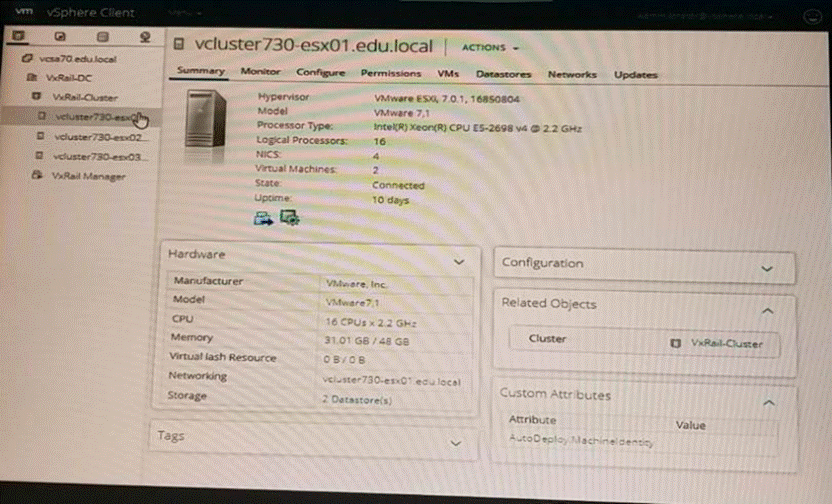The height and width of the screenshot is (504, 832).
Task: Open the Hosts and Clusters inventory view icon
Action: [20, 38]
